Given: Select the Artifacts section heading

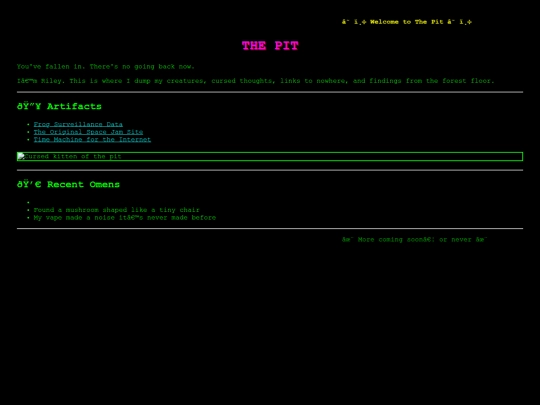Looking at the screenshot, I should [x=59, y=106].
